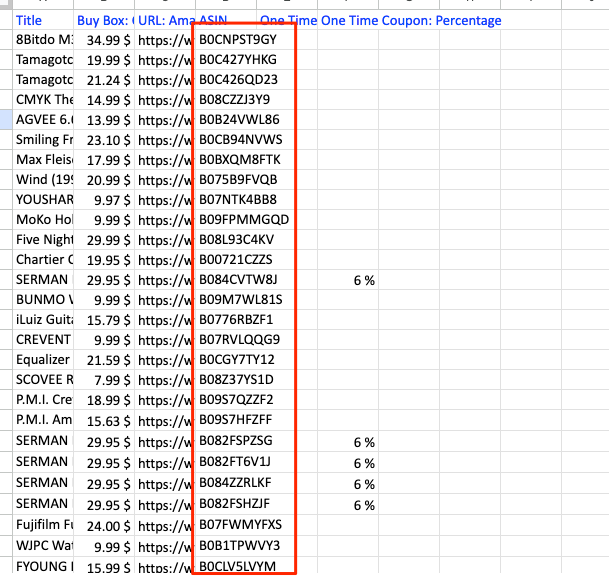Click price cell 7.99 $
This screenshot has width=609, height=576.
point(104,380)
